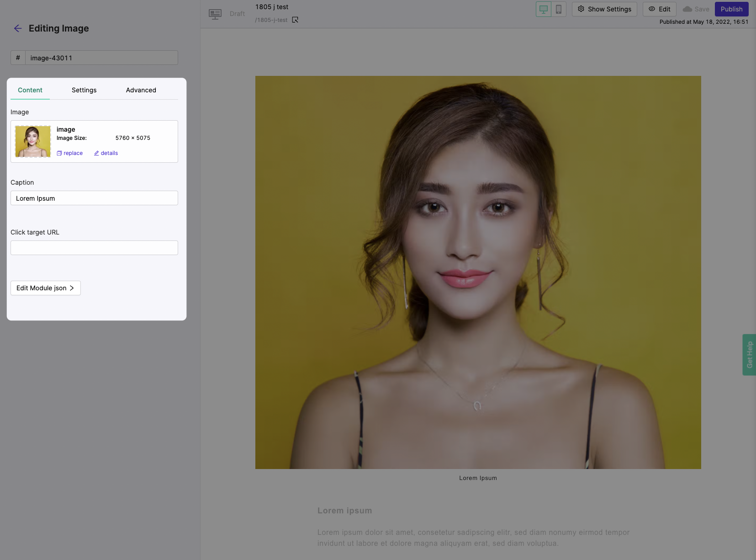
Task: Click the Save cloud button
Action: point(696,9)
